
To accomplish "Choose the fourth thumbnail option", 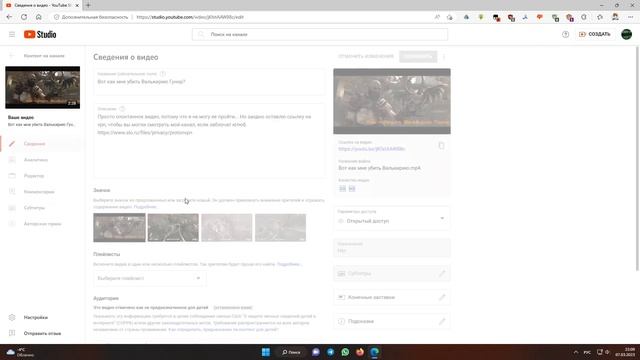I will click(280, 227).
